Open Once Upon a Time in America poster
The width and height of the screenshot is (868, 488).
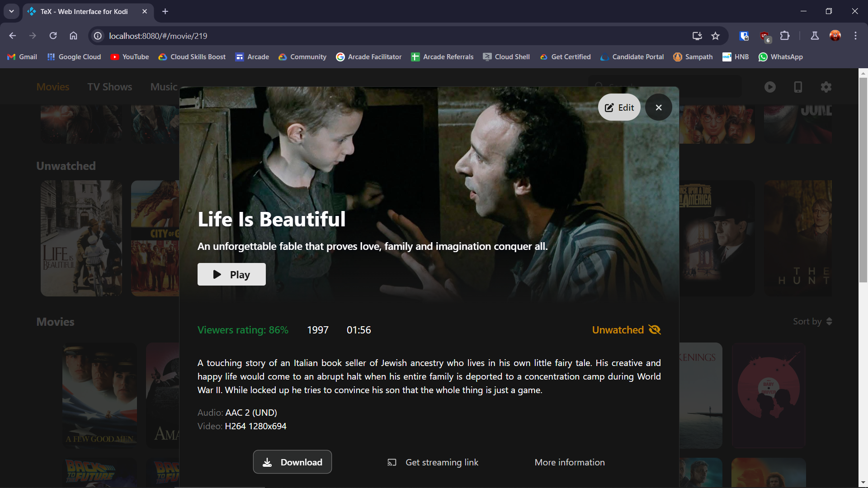(717, 238)
